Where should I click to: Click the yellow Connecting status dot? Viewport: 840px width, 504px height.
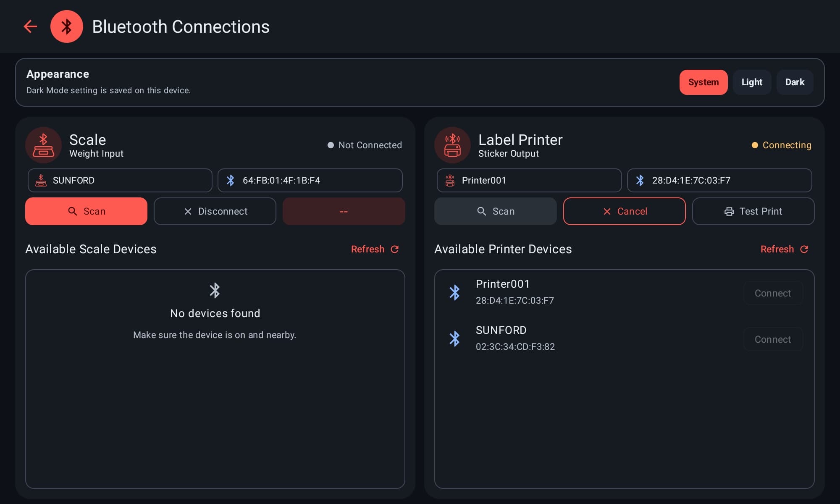[x=755, y=145]
